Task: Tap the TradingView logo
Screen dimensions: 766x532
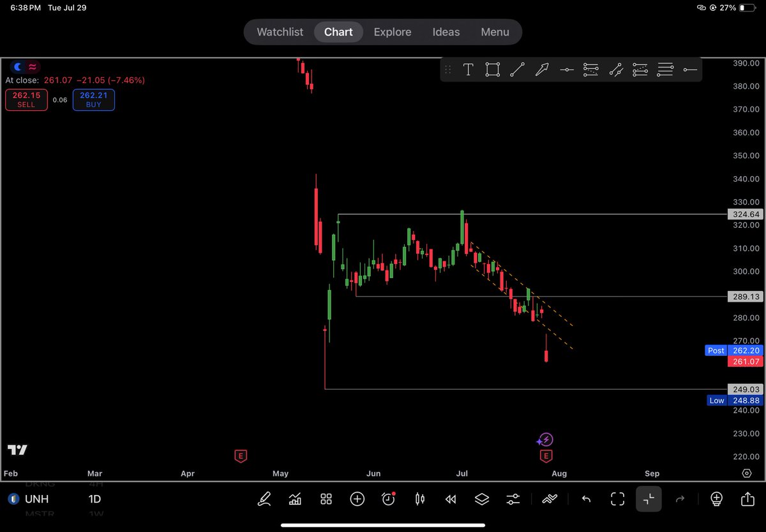Action: pyautogui.click(x=17, y=450)
